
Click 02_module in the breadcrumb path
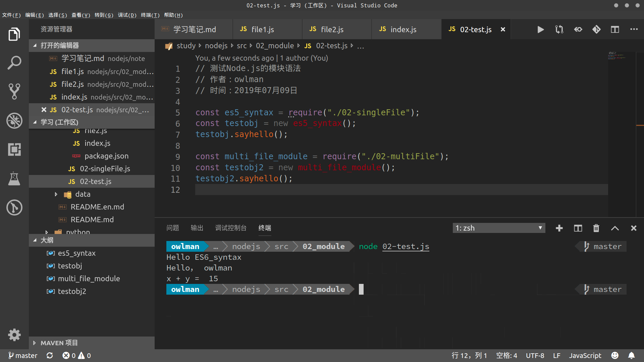coord(275,46)
